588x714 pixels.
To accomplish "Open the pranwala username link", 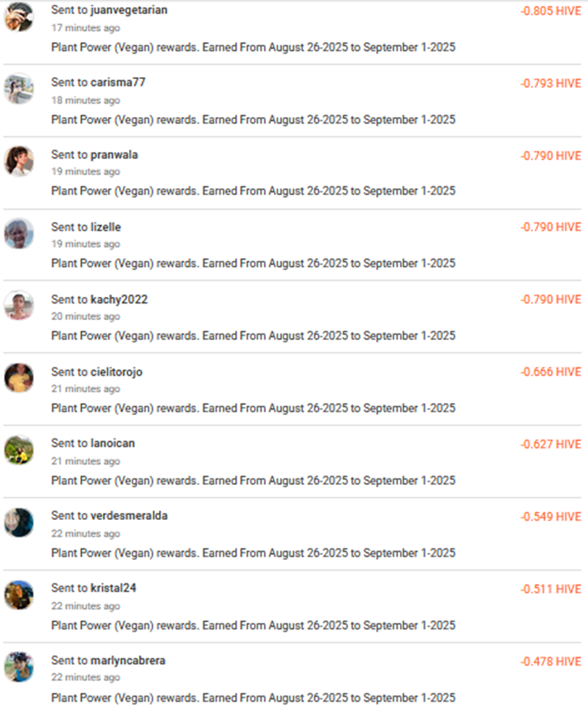I will pos(114,155).
